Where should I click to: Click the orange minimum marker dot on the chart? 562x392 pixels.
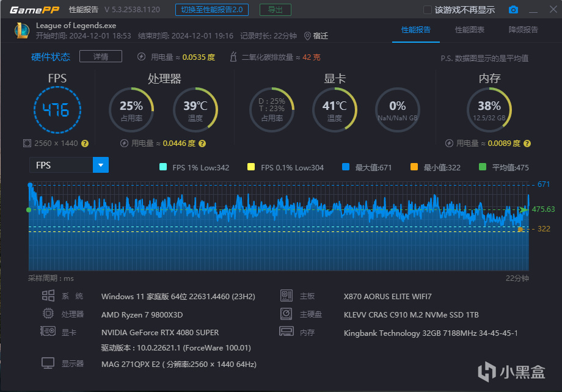(520, 229)
